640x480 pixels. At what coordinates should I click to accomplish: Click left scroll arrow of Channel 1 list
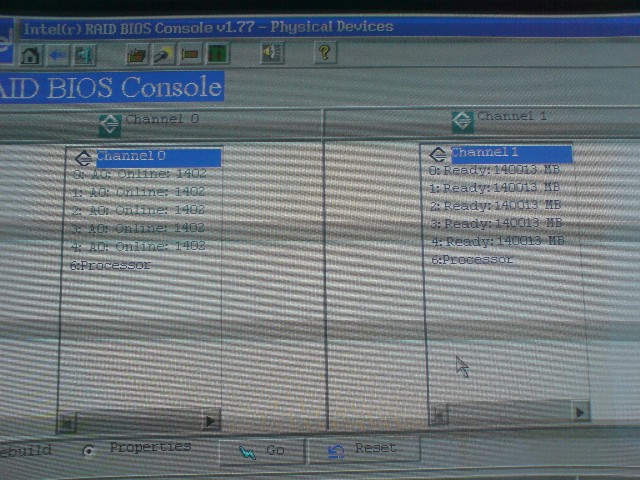[x=439, y=416]
